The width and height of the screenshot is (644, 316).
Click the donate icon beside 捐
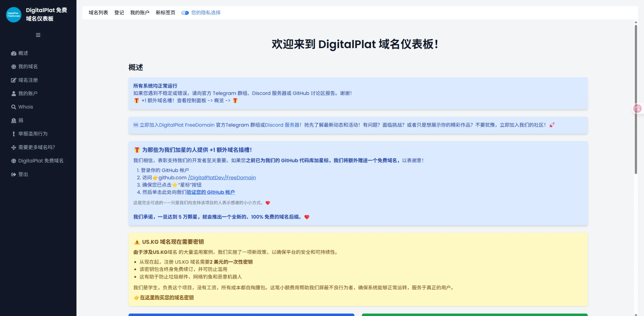[13, 120]
